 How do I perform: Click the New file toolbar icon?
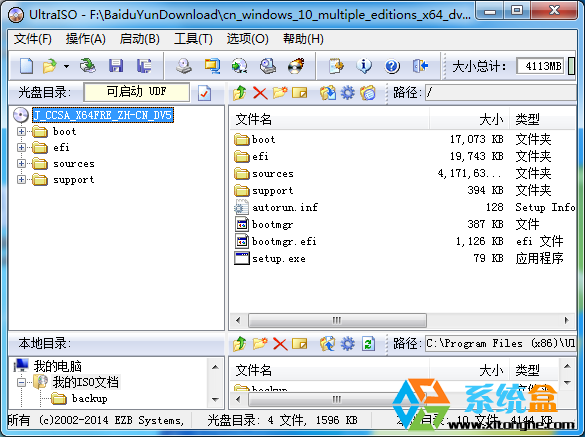coord(26,66)
